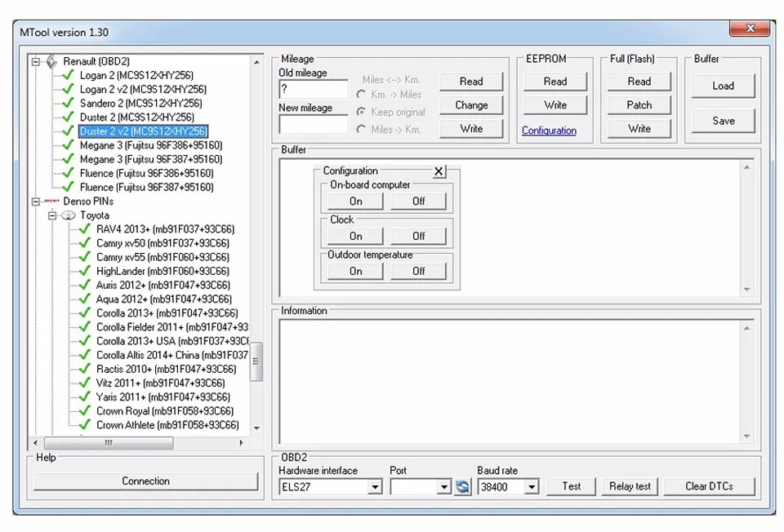
Task: Click the port refresh icon
Action: pos(462,486)
